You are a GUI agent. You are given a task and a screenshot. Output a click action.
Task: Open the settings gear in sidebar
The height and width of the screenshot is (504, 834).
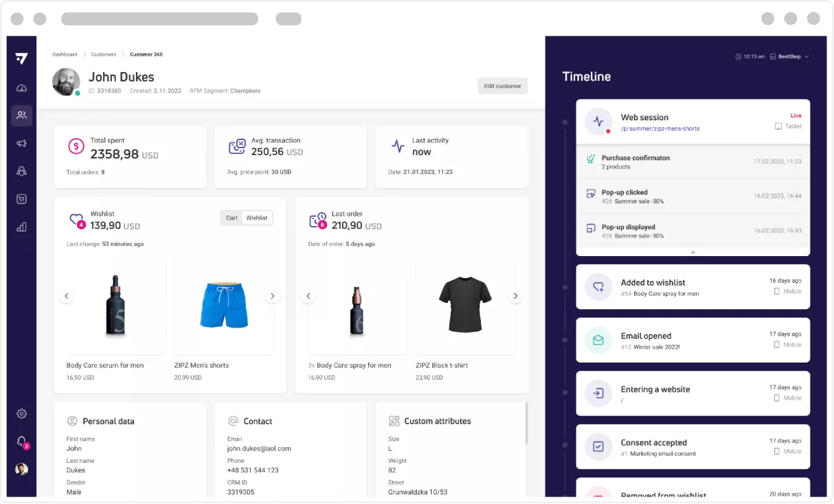(x=21, y=413)
